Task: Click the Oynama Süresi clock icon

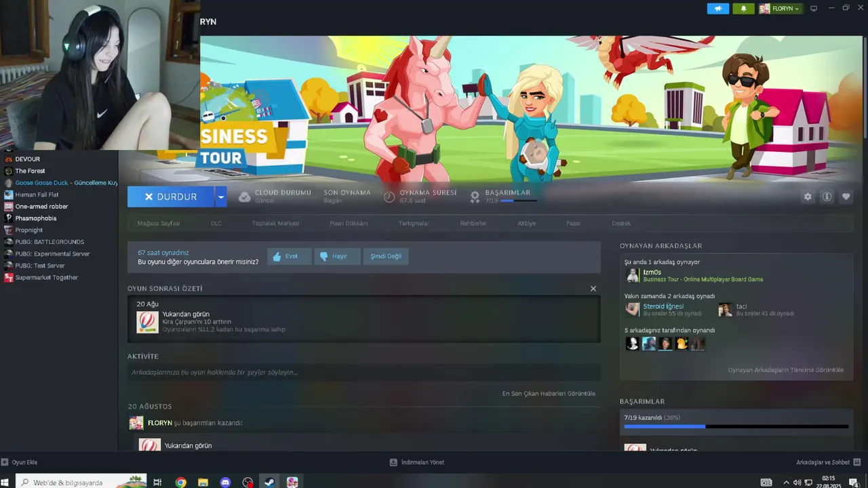Action: [389, 197]
